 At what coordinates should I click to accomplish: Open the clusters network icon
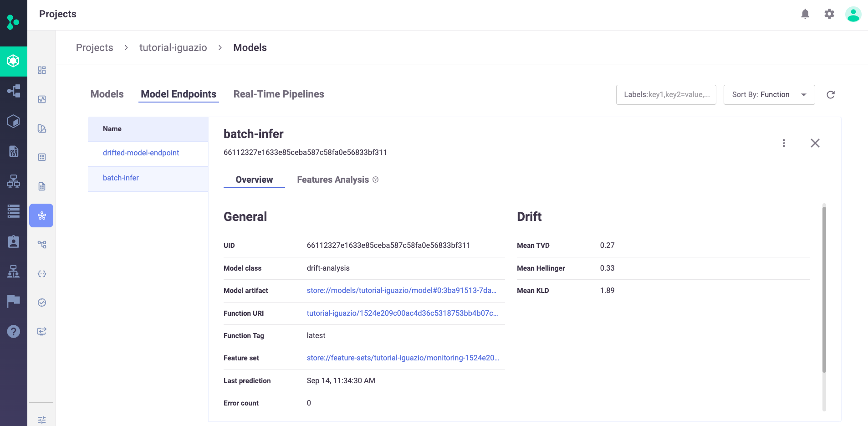pyautogui.click(x=13, y=181)
